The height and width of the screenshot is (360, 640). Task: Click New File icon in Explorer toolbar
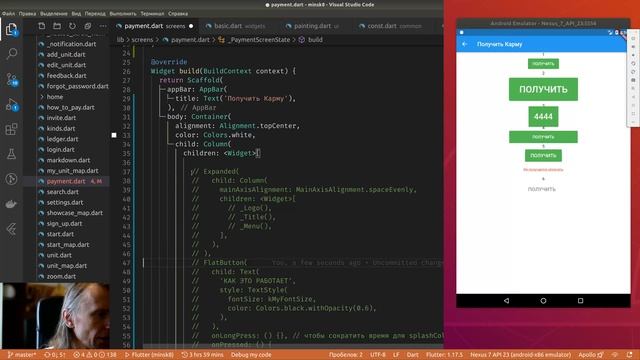(42, 26)
